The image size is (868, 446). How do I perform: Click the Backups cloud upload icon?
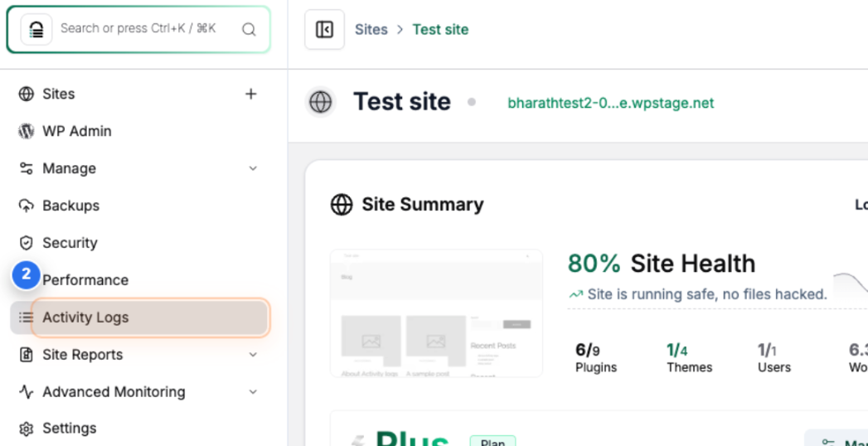pyautogui.click(x=26, y=206)
